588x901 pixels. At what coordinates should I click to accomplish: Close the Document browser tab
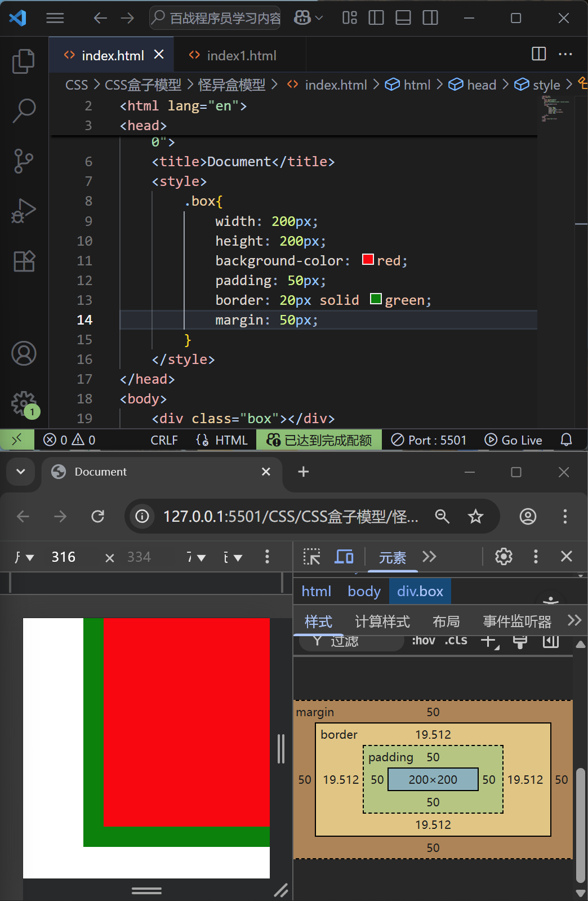pyautogui.click(x=266, y=472)
